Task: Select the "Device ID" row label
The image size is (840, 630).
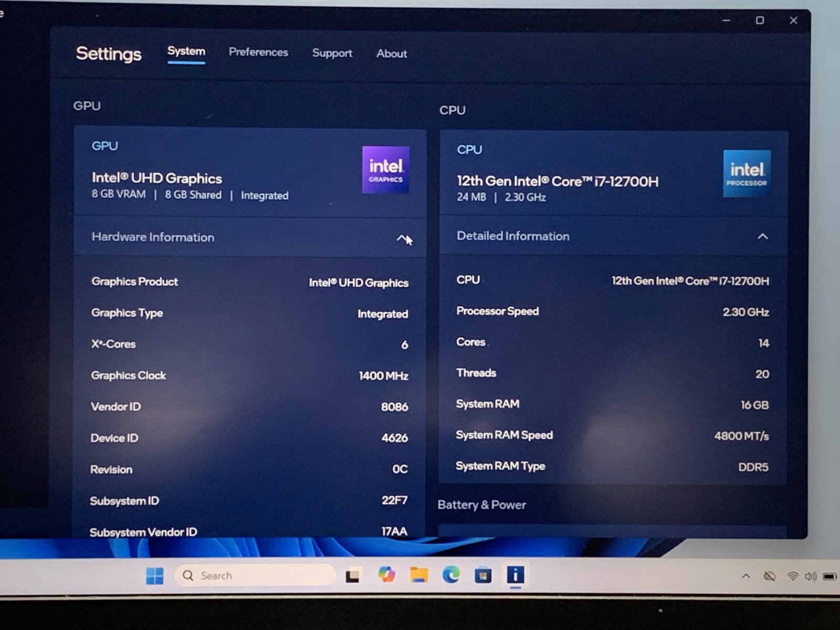Action: pos(114,438)
